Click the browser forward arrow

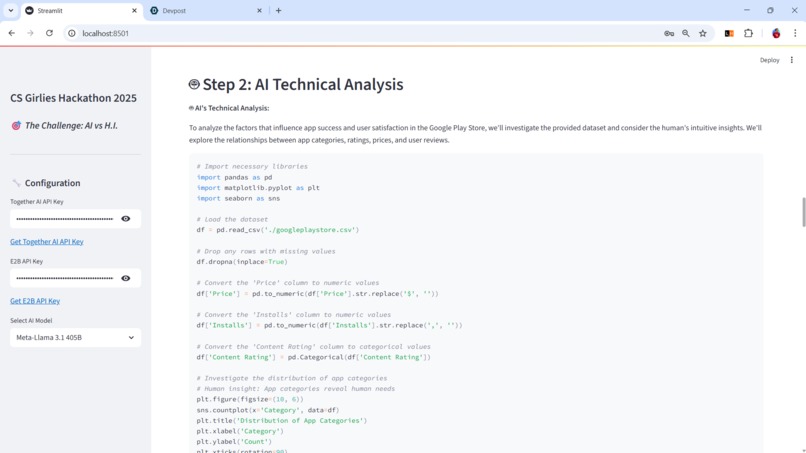pyautogui.click(x=30, y=33)
